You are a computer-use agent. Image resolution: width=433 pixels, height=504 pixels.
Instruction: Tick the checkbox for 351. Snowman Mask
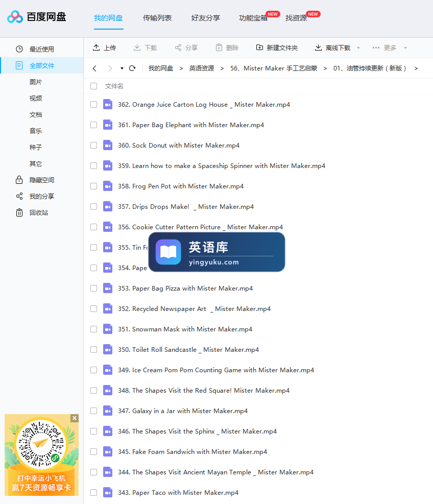pos(93,329)
